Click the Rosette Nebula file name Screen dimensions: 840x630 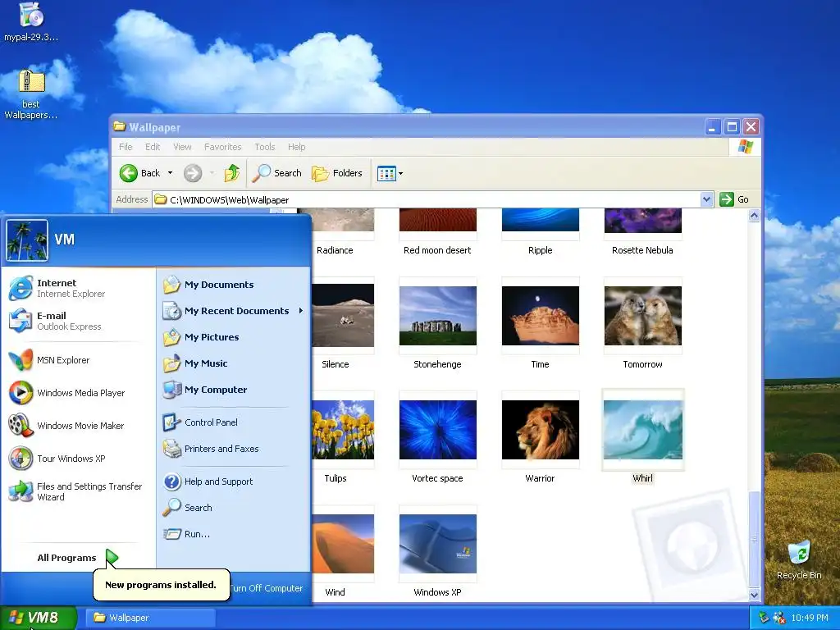642,250
